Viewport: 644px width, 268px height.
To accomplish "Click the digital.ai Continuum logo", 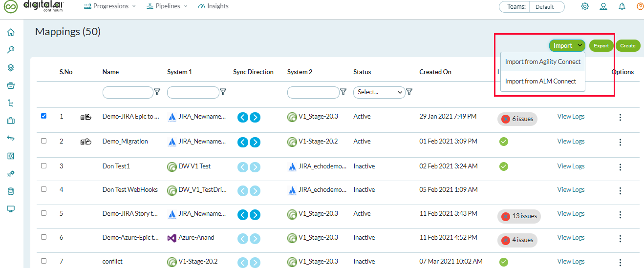I will [34, 6].
